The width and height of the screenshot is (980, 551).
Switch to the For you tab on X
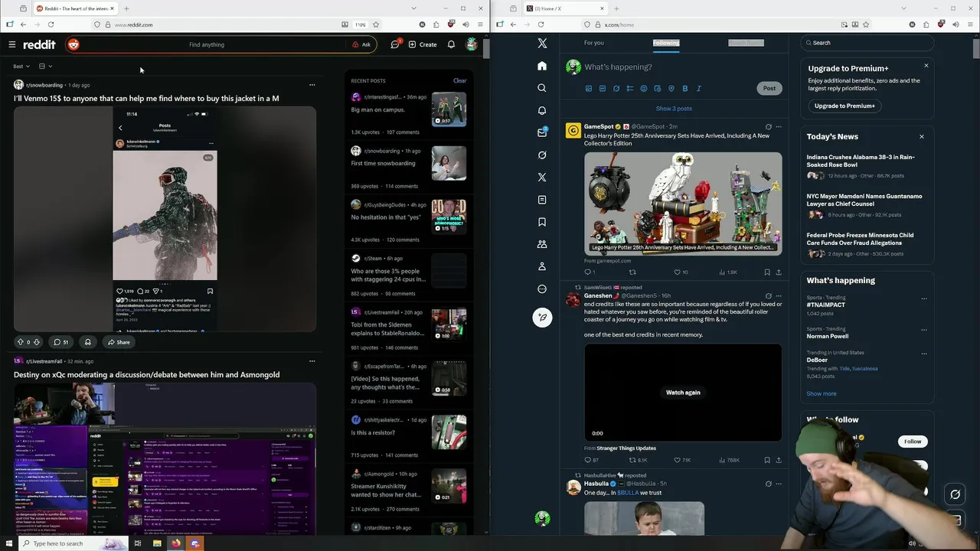click(x=594, y=43)
